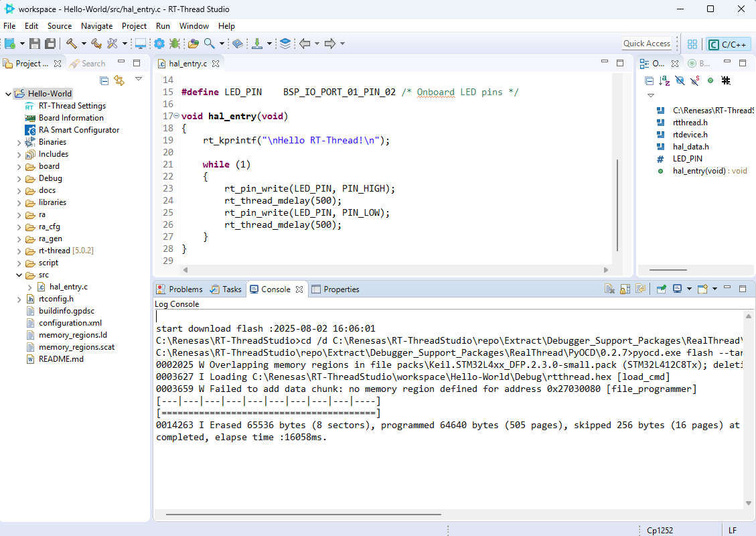Click the debug bug icon in toolbar

[175, 44]
